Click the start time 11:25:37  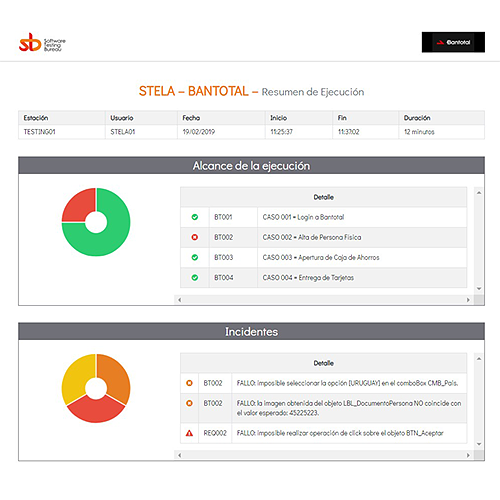pyautogui.click(x=281, y=132)
